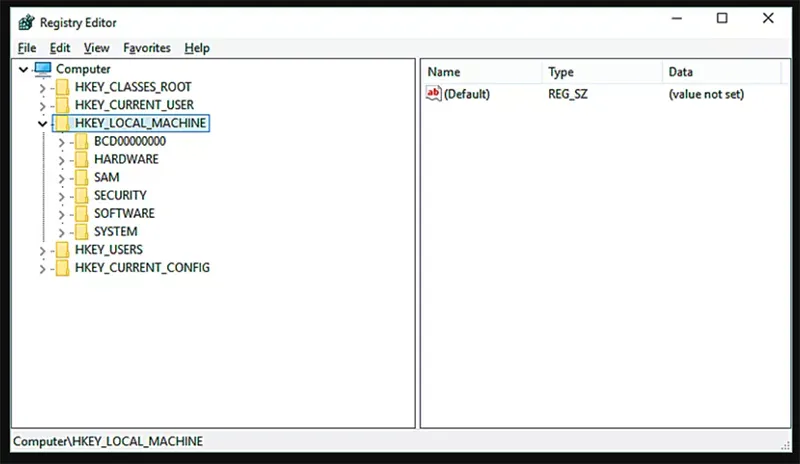Open the File menu
The height and width of the screenshot is (464, 800).
point(27,47)
